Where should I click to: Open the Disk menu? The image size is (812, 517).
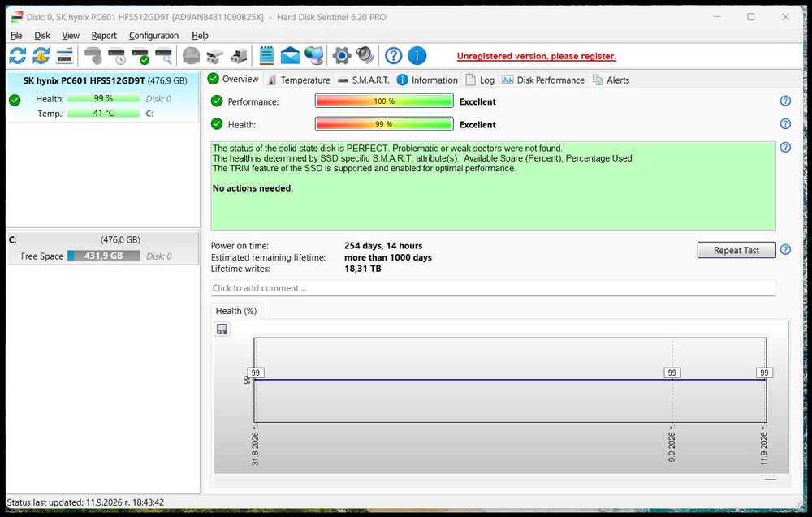coord(42,35)
